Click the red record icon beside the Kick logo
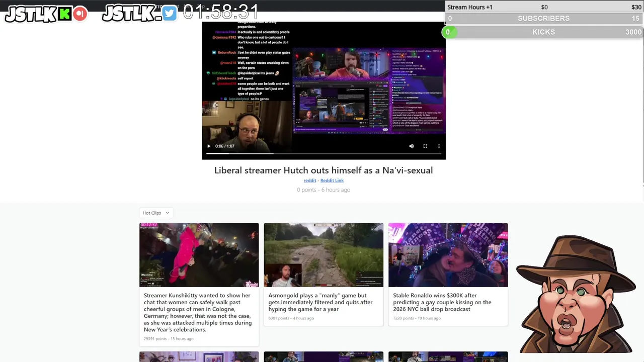The height and width of the screenshot is (362, 644). tap(79, 14)
